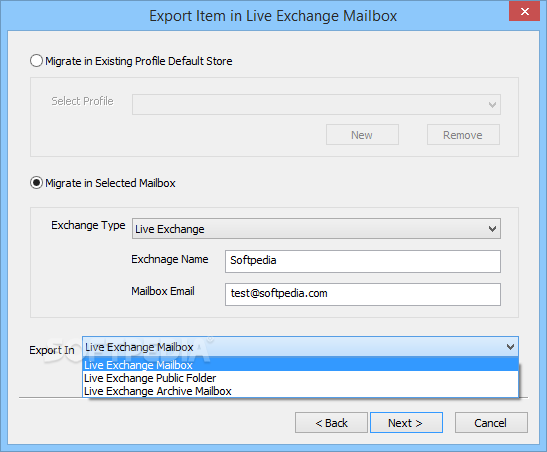
Task: Click the Select Profile label
Action: (82, 101)
